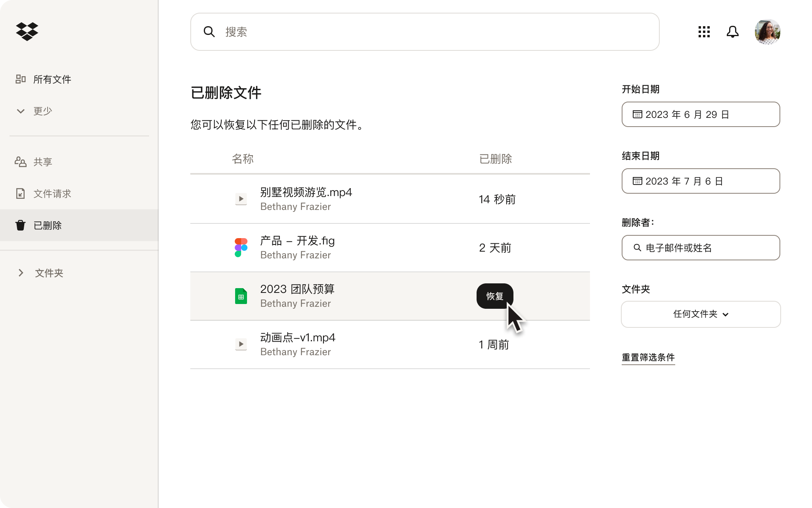Image resolution: width=812 pixels, height=508 pixels.
Task: Collapse the 更少 chevron in sidebar
Action: (21, 111)
